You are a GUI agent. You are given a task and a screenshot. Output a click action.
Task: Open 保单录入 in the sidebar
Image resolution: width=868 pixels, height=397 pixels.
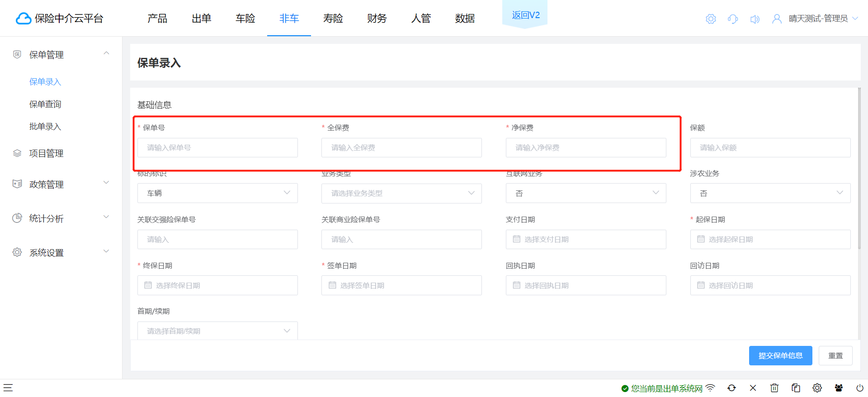(45, 82)
